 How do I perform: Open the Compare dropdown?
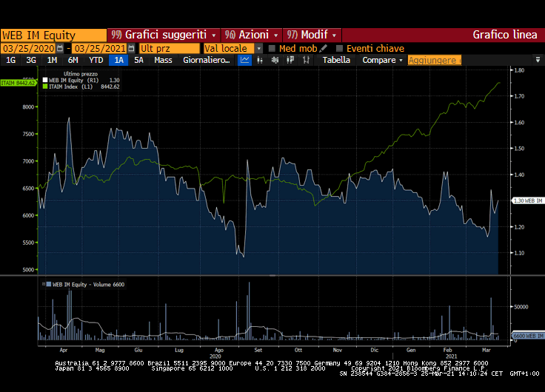[x=382, y=60]
